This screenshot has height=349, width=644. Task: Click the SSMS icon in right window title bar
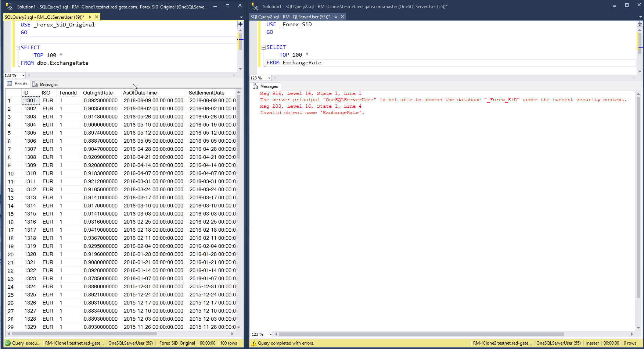[255, 6]
